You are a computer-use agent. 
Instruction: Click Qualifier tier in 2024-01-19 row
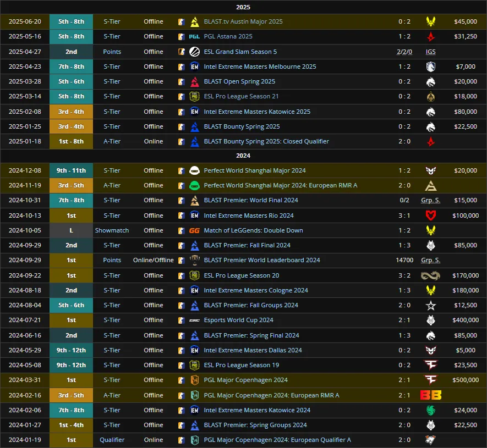(112, 440)
